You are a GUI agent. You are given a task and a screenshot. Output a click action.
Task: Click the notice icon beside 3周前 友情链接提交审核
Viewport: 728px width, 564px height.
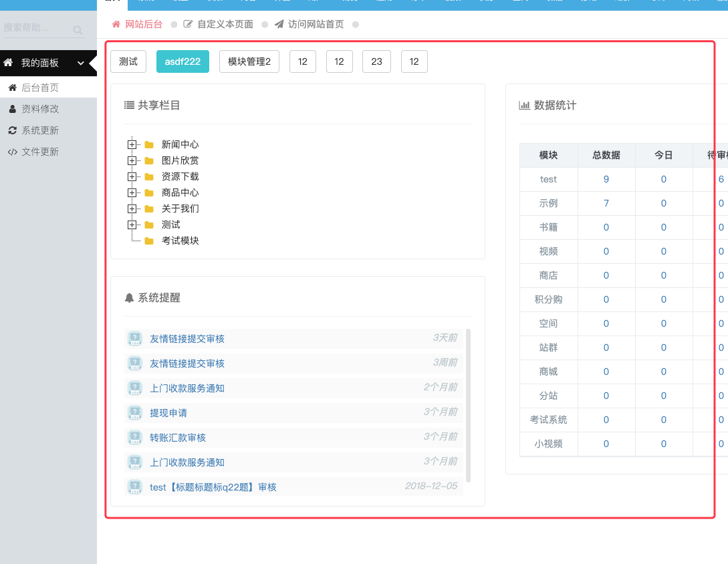point(135,363)
